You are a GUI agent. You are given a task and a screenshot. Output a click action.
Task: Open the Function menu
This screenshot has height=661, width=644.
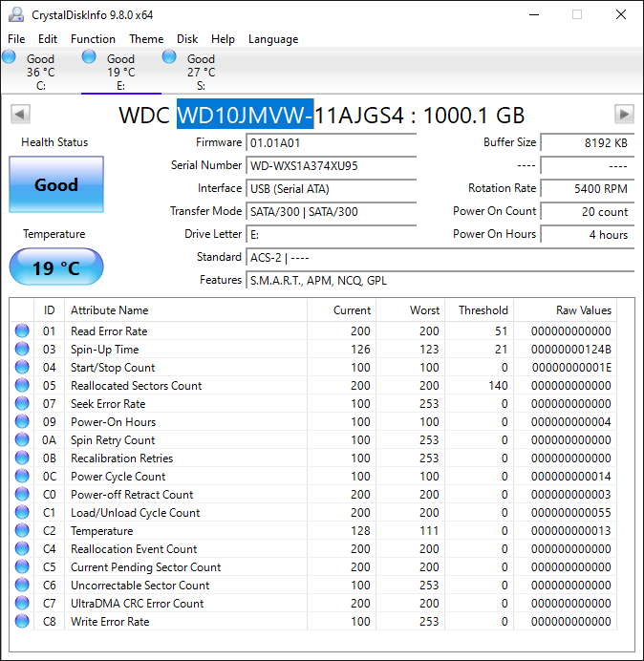(94, 39)
